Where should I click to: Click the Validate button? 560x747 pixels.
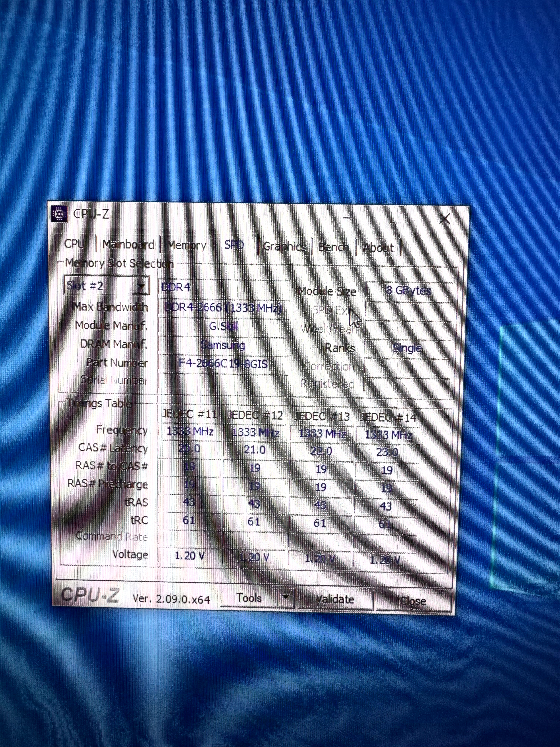tap(336, 599)
